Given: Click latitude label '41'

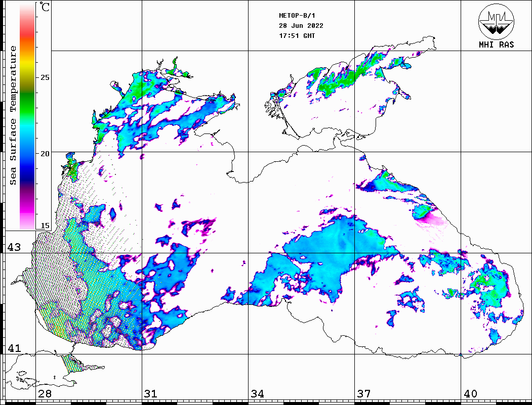Looking at the screenshot, I should [14, 348].
